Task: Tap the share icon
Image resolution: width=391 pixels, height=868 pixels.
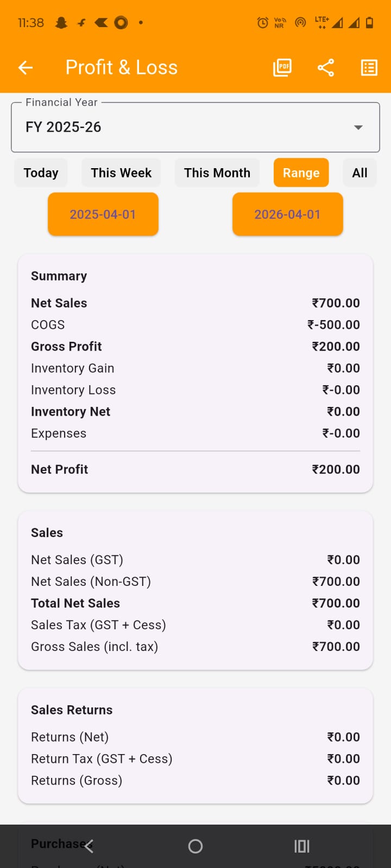Action: coord(326,67)
